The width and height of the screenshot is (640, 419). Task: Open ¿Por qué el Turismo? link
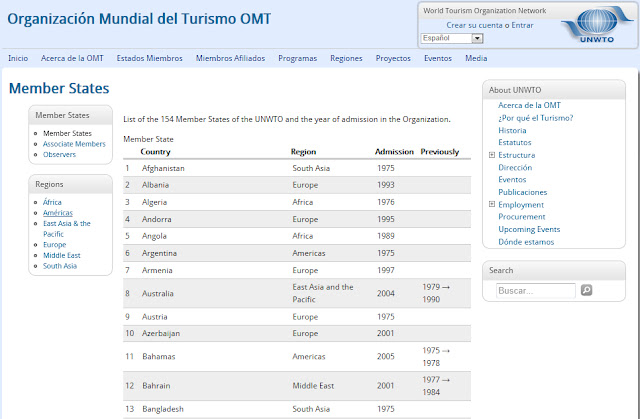click(536, 118)
